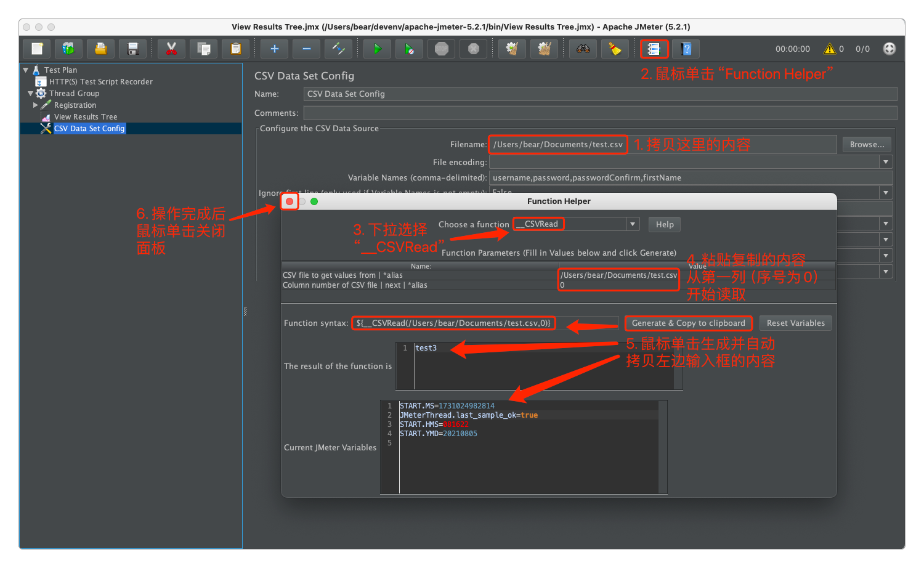Open the Ignore first line dropdown arrow
Viewport: 924px width, 568px height.
coord(886,193)
